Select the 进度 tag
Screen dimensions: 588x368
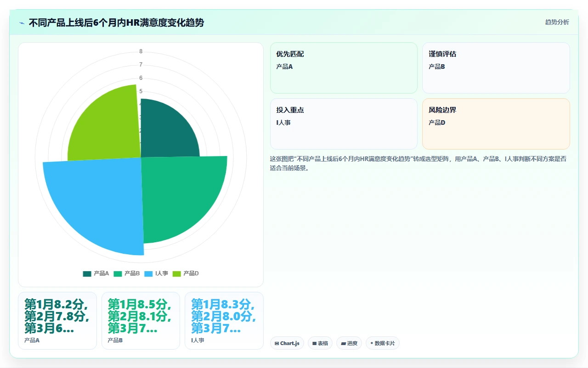(349, 343)
